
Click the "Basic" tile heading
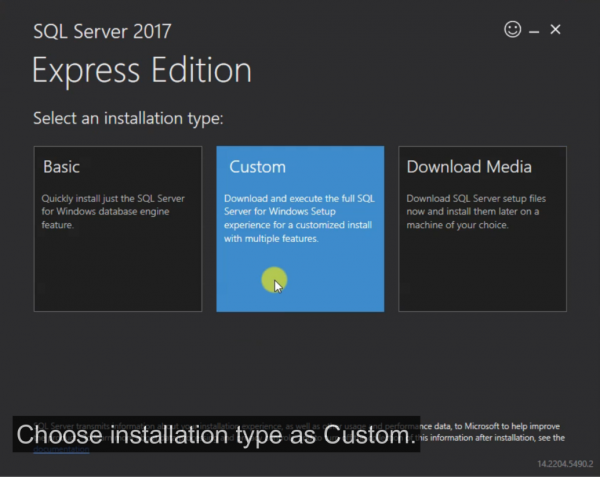pos(62,167)
